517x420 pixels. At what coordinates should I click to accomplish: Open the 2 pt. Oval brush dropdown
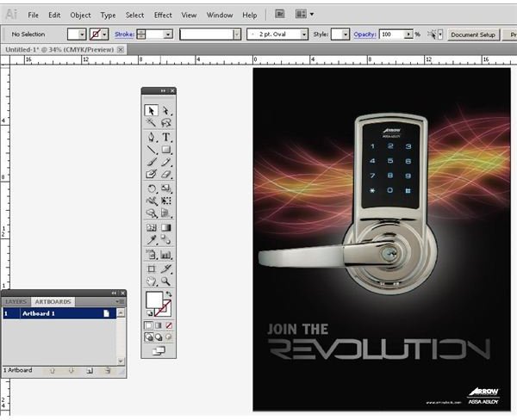point(304,34)
